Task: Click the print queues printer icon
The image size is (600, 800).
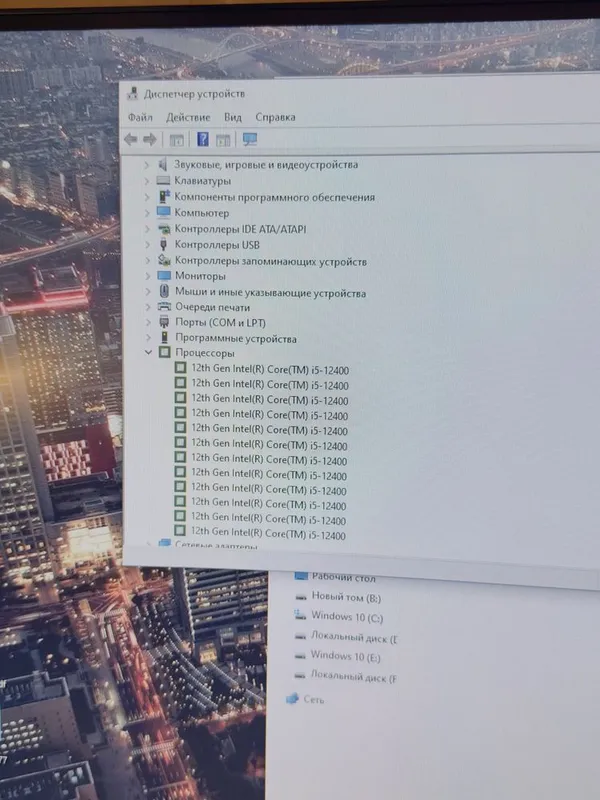Action: tap(164, 307)
